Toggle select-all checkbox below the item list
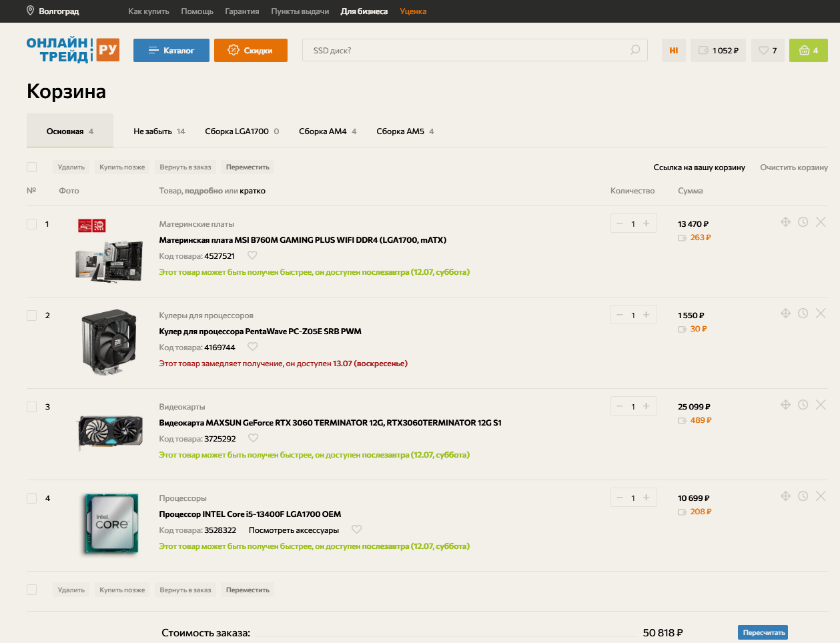This screenshot has height=643, width=840. tap(31, 590)
